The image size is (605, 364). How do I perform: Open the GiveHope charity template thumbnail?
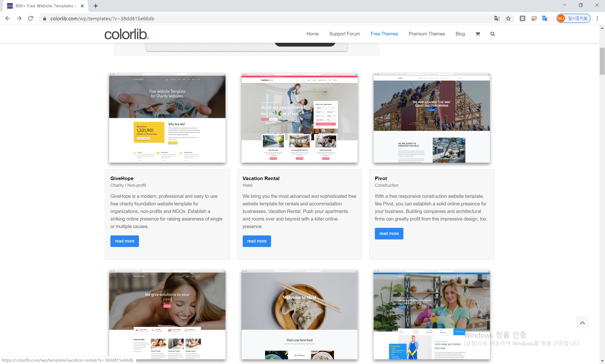[167, 118]
